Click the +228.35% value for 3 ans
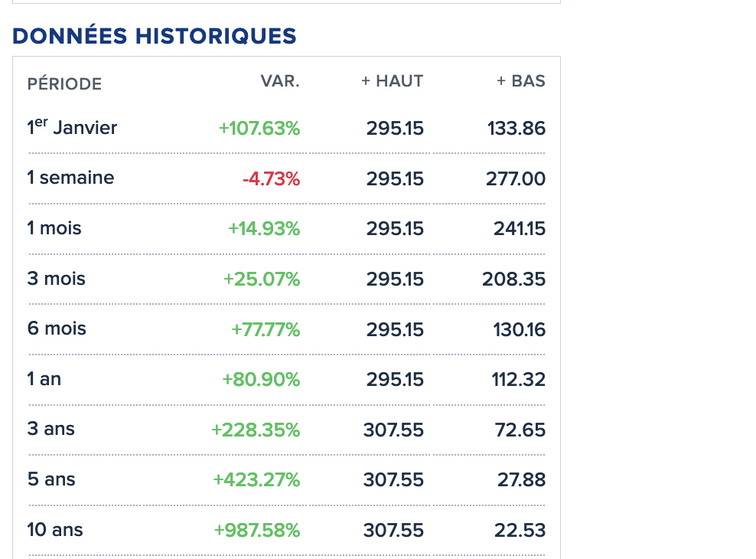The image size is (756, 559). [x=256, y=430]
